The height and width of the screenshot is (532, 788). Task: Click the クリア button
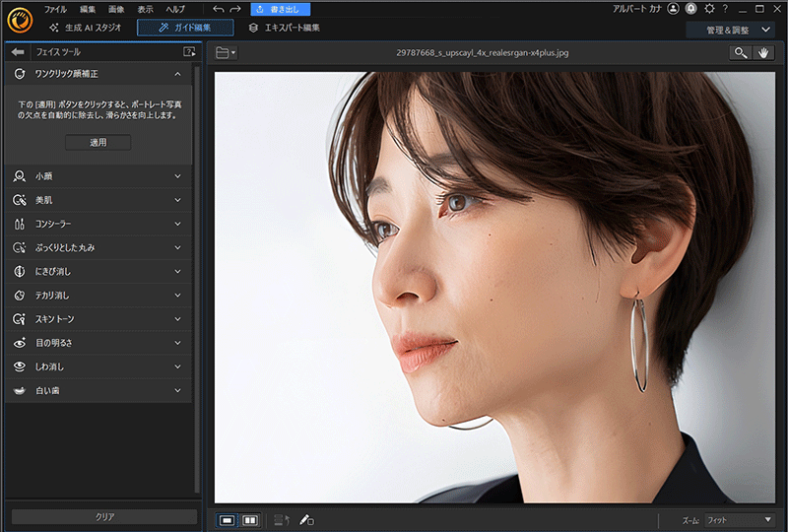(x=104, y=516)
